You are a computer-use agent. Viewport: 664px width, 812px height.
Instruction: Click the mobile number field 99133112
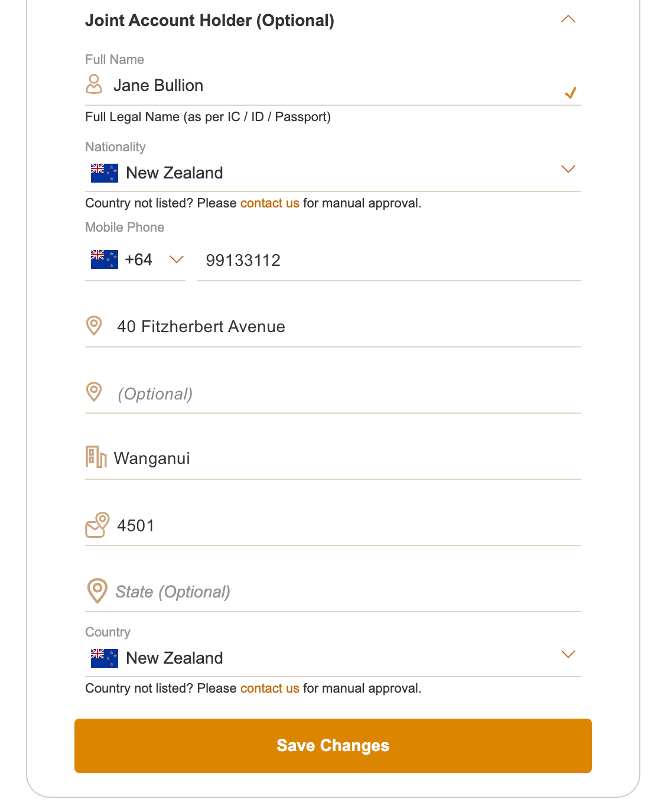[x=389, y=261]
